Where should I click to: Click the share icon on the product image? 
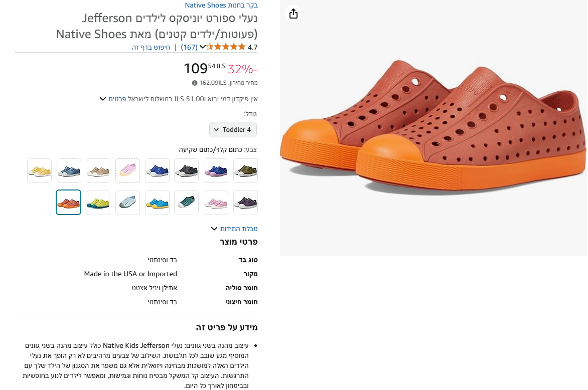tap(293, 14)
